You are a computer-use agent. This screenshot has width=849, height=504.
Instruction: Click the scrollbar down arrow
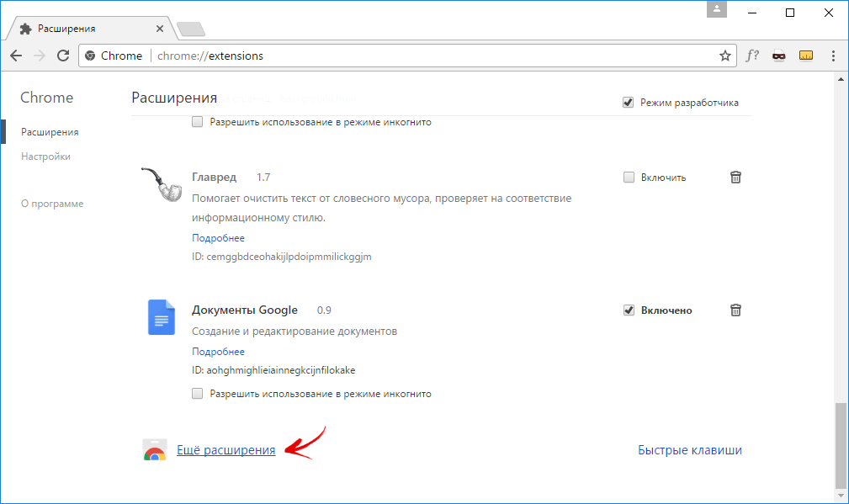pos(841,496)
